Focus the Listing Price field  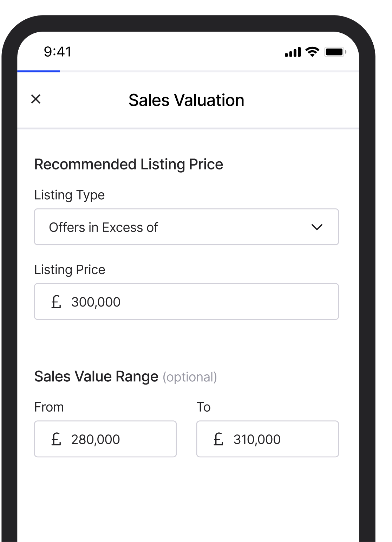point(187,302)
